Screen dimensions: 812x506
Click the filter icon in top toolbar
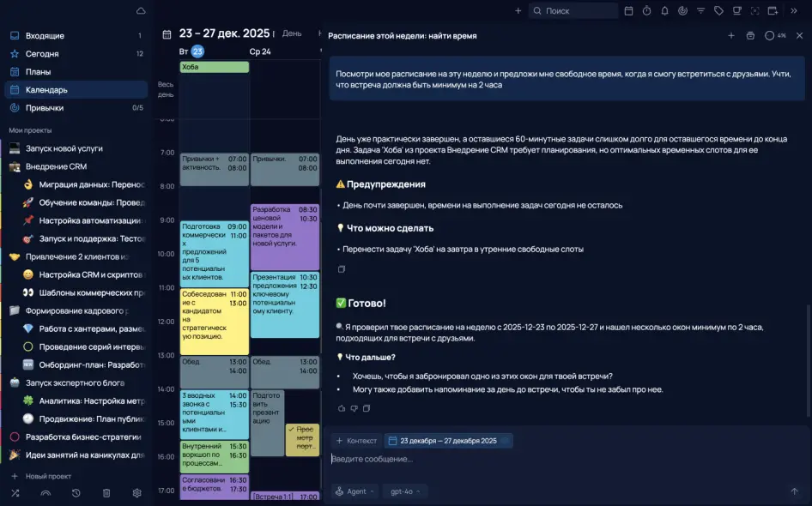click(x=700, y=11)
